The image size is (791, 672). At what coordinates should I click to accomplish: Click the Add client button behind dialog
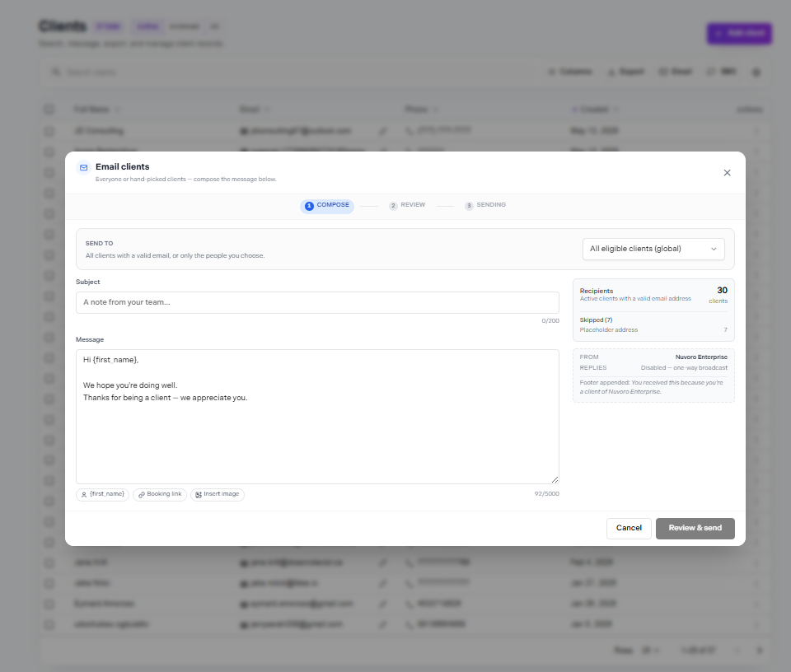click(x=739, y=33)
